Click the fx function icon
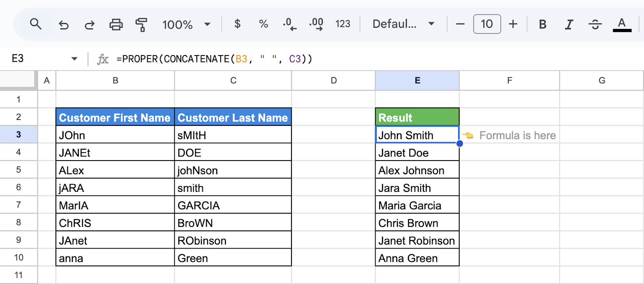644x284 pixels. click(x=103, y=59)
